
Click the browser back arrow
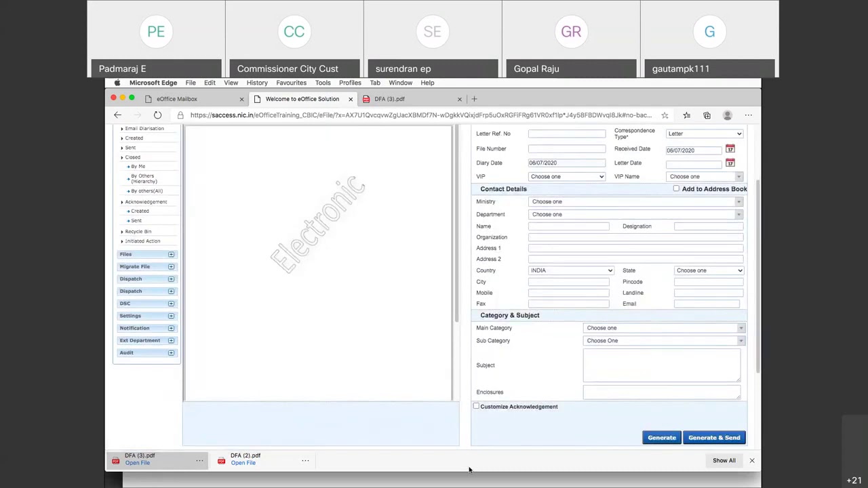(x=117, y=115)
